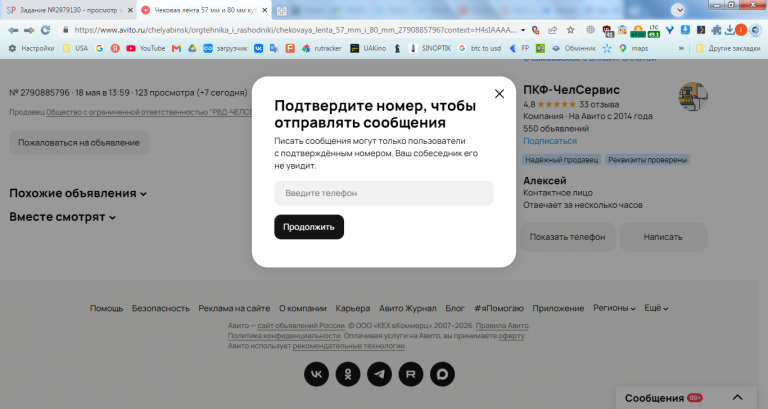
Task: Click the Показать телефон button
Action: 567,237
